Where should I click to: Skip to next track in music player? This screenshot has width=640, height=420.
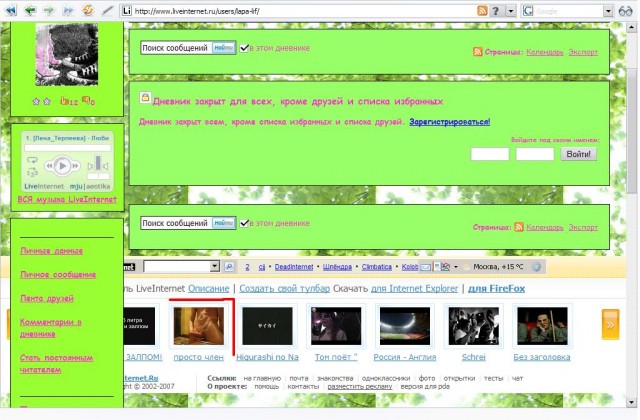click(x=76, y=166)
